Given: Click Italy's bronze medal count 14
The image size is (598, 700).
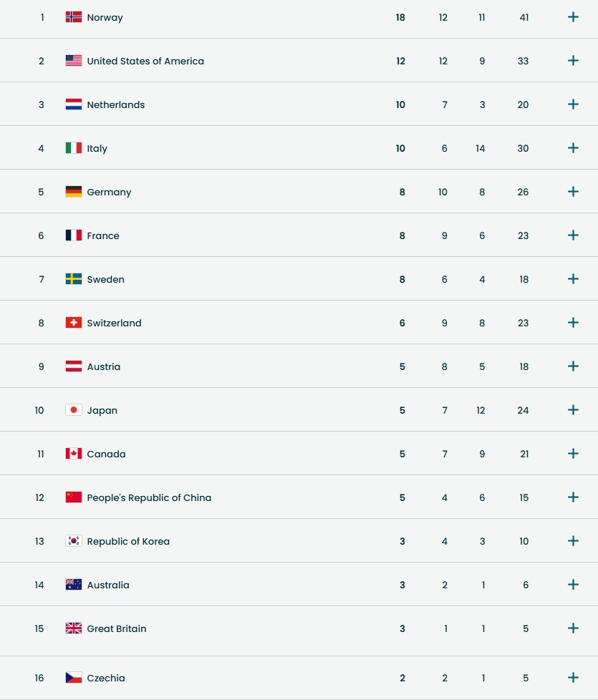Looking at the screenshot, I should click(480, 148).
